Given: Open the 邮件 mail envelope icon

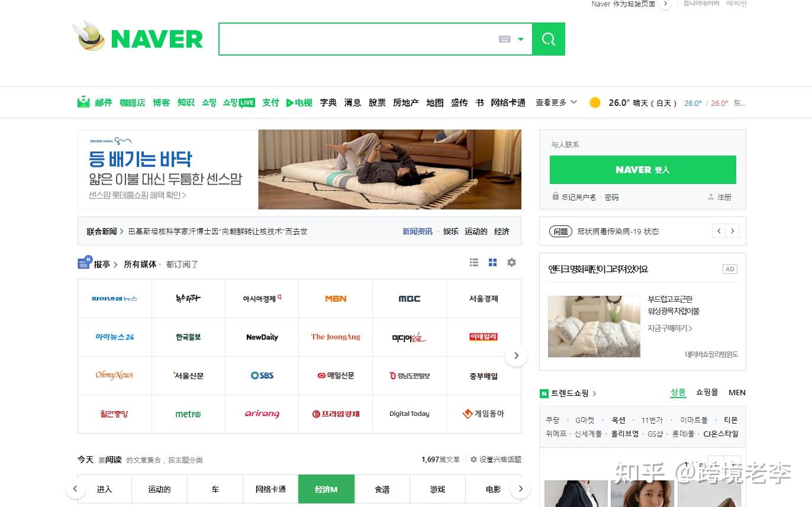Looking at the screenshot, I should (x=84, y=102).
